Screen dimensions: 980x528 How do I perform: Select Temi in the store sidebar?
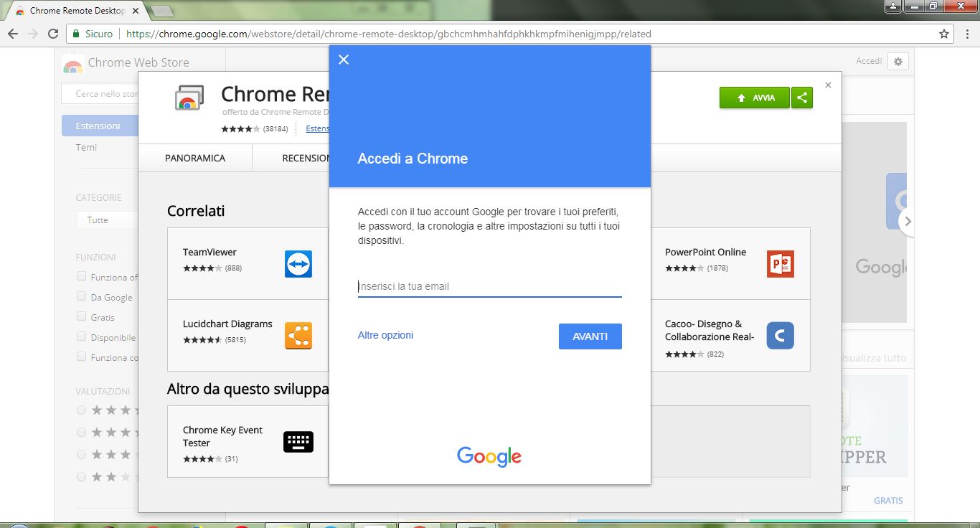tap(87, 147)
